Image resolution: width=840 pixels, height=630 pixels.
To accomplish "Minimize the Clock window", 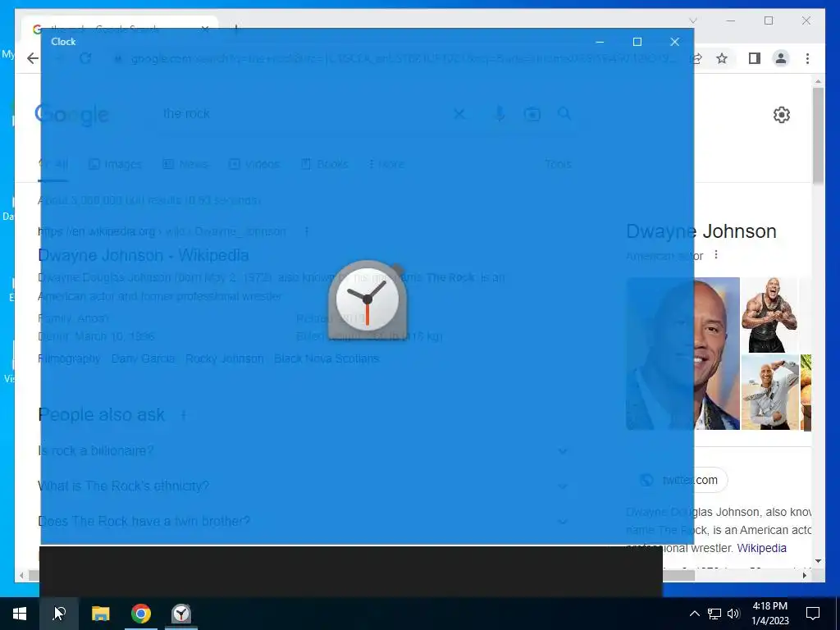I will pos(600,42).
